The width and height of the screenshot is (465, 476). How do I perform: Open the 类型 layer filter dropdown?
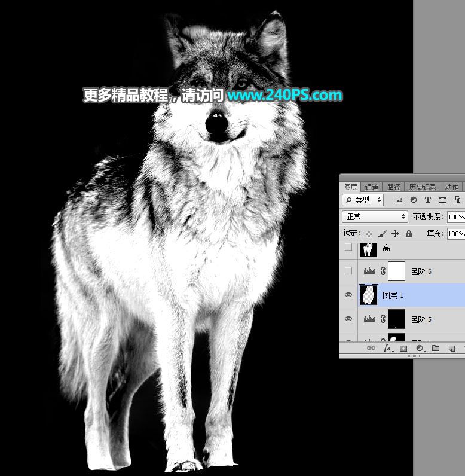tap(363, 200)
